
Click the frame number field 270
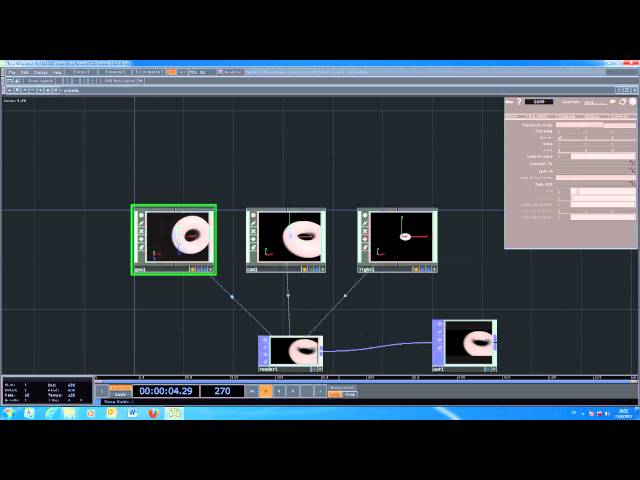pos(222,391)
